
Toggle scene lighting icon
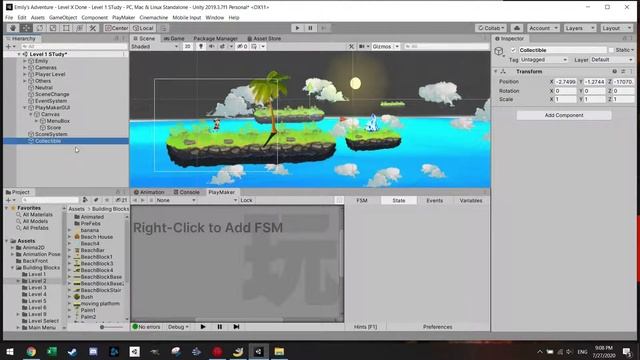point(201,47)
